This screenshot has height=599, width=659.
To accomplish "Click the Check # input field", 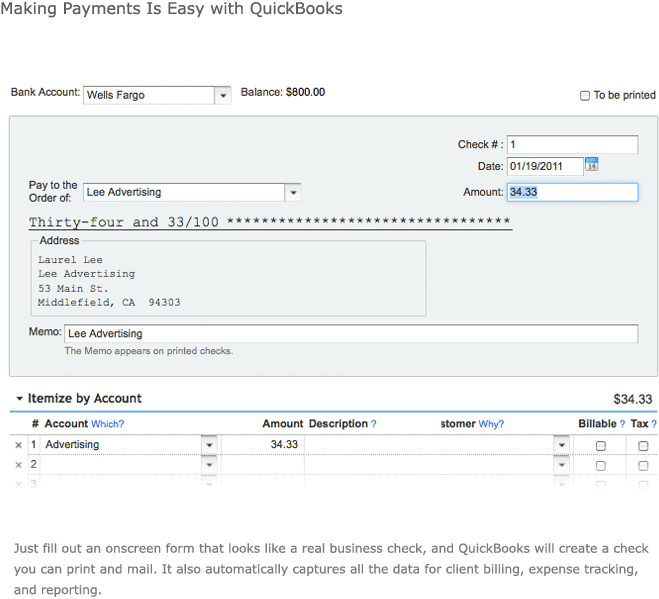I will click(x=572, y=145).
